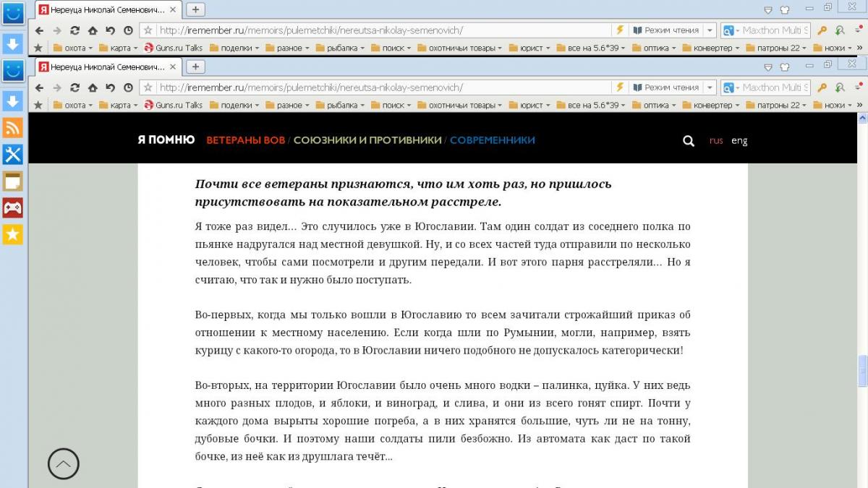Follow the СОВРЕМЕННИКИ navigation link
The width and height of the screenshot is (868, 488).
click(x=492, y=140)
